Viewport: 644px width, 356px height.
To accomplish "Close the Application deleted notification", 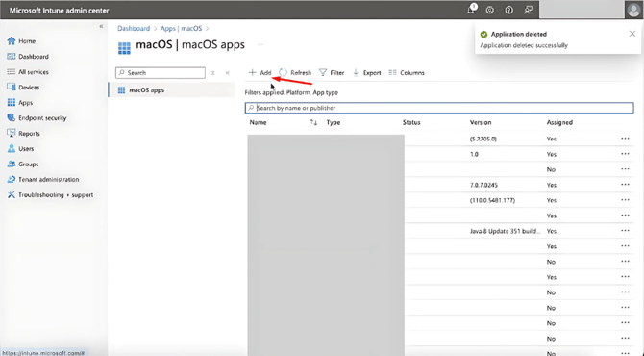I will tap(632, 34).
